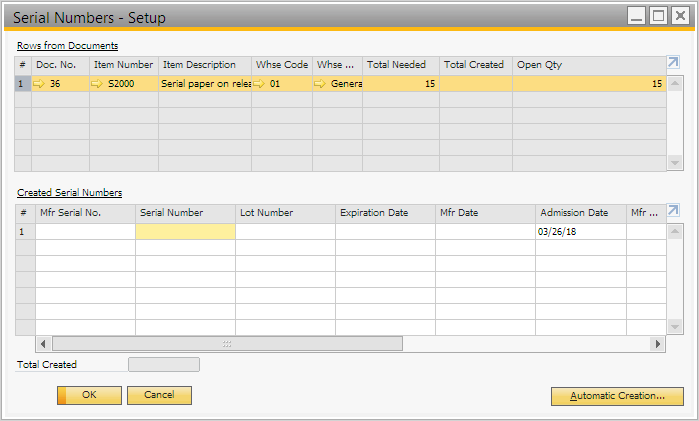This screenshot has height=421, width=699.
Task: Select the Mfr Serial No. cell in row 1
Action: click(x=85, y=231)
